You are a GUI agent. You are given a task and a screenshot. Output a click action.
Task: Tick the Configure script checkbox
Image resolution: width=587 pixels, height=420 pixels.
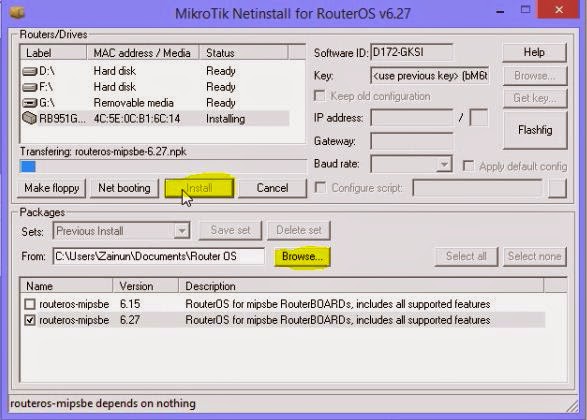pos(320,187)
